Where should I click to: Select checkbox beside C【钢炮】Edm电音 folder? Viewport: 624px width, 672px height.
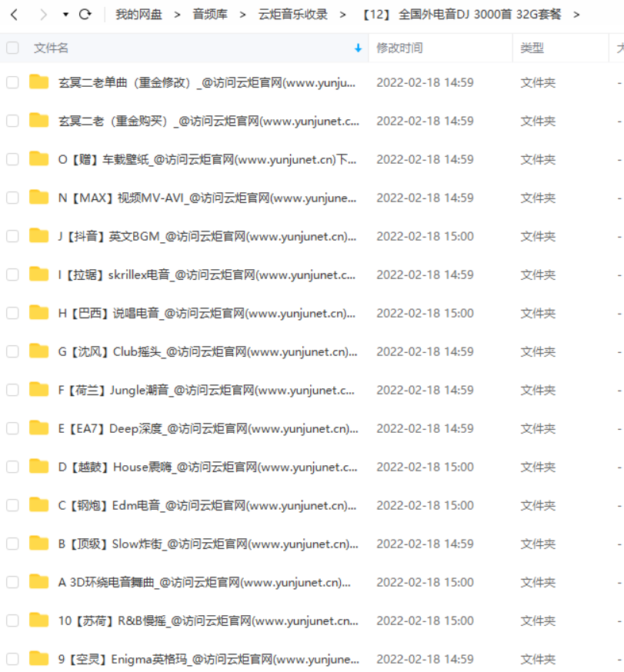(12, 505)
